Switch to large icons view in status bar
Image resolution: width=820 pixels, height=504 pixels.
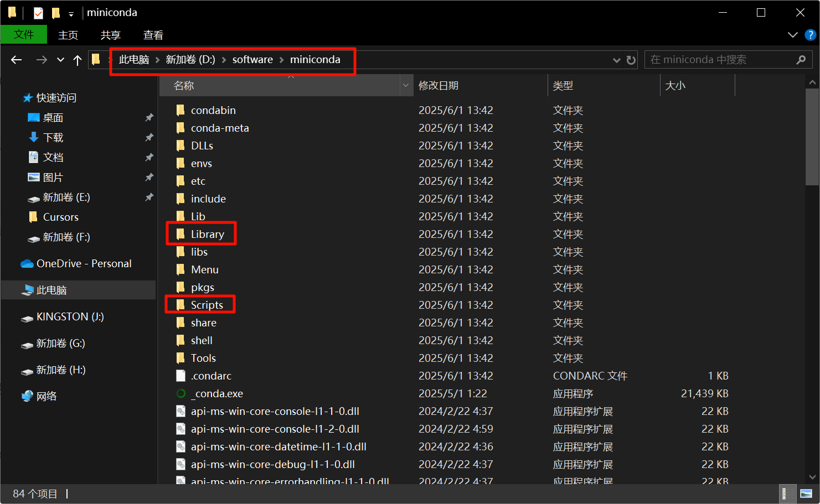click(x=806, y=493)
